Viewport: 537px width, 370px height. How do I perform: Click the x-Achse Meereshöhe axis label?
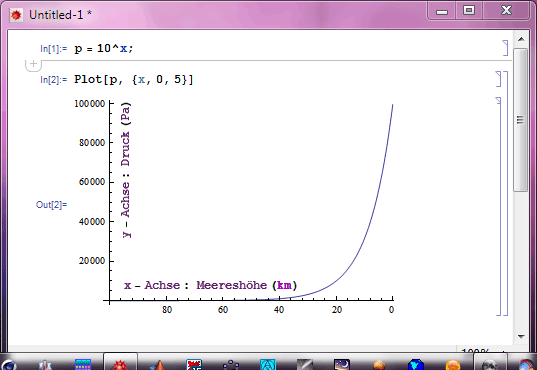(x=210, y=285)
